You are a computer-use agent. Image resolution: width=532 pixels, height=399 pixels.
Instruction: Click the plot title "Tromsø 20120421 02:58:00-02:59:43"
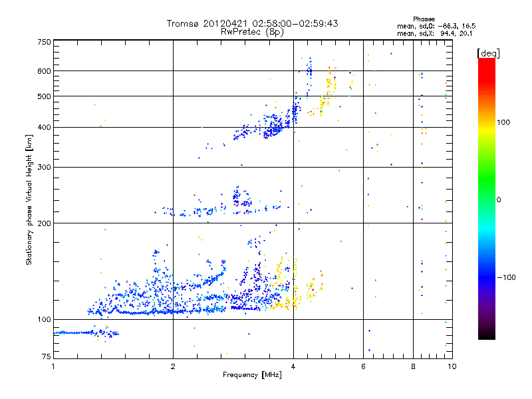click(252, 23)
